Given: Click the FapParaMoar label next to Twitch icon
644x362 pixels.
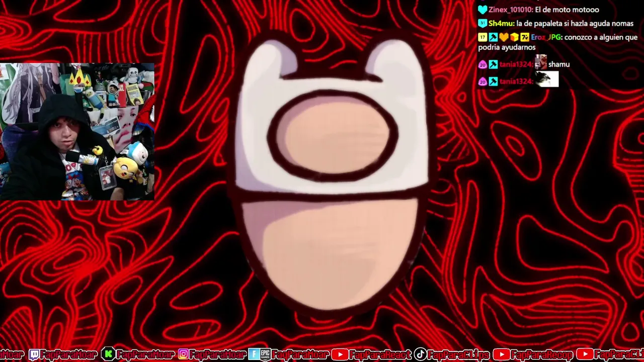Looking at the screenshot, I should click(69, 354).
